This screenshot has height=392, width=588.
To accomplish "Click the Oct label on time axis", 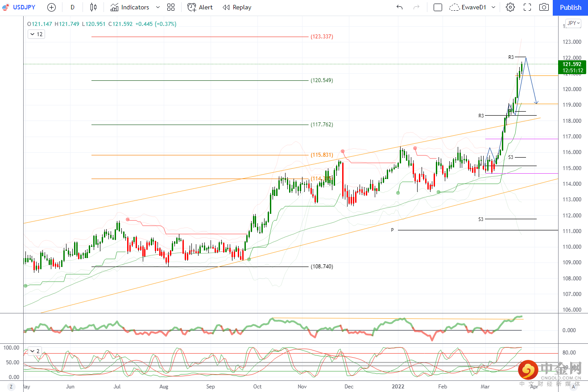I will (x=257, y=387).
